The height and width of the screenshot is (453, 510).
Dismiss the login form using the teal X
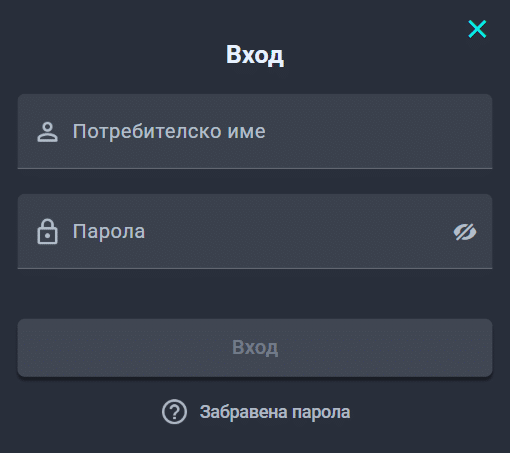point(477,29)
